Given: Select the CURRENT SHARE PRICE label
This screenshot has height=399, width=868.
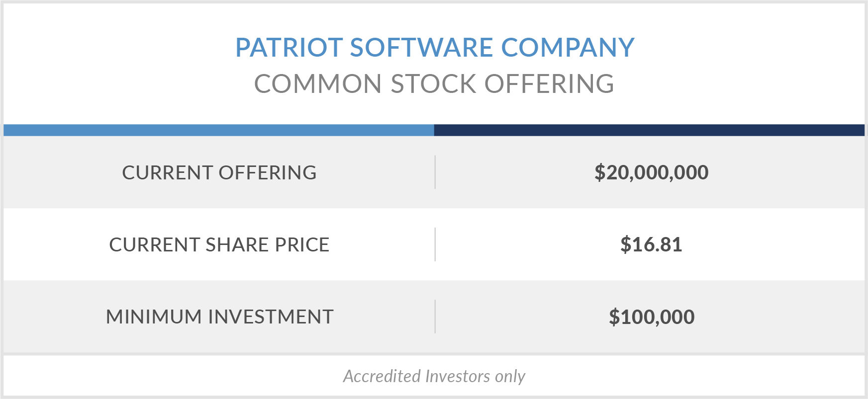Looking at the screenshot, I should click(219, 245).
